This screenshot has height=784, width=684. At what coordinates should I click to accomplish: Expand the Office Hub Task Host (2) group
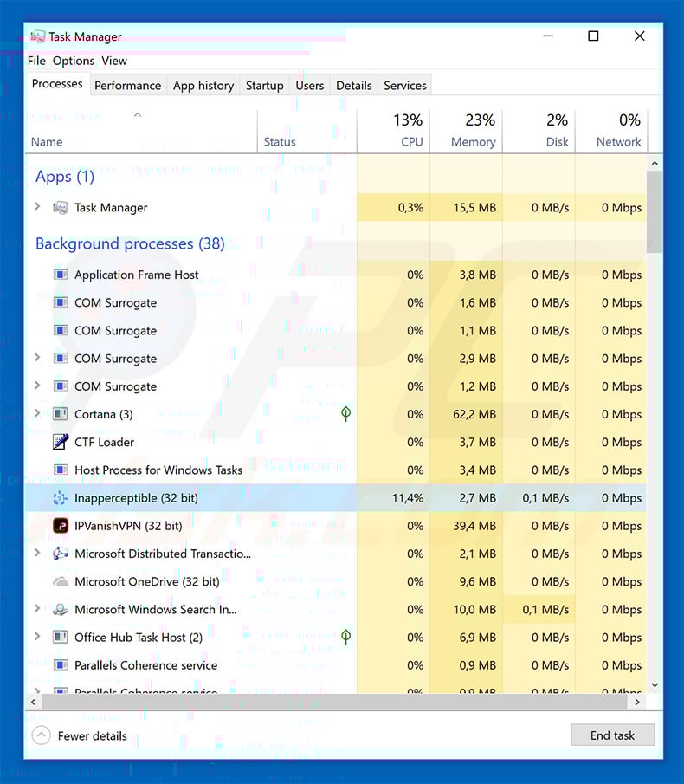coord(37,637)
